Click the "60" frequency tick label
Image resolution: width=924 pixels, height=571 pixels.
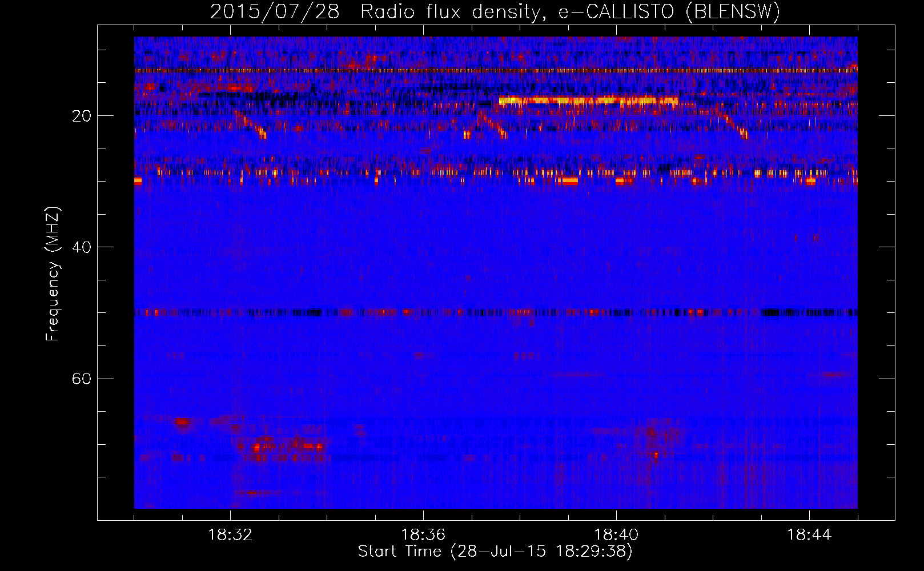[82, 379]
